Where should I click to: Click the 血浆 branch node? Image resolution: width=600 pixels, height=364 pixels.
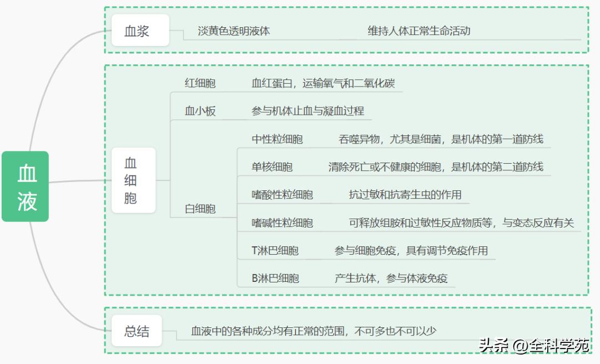point(139,31)
